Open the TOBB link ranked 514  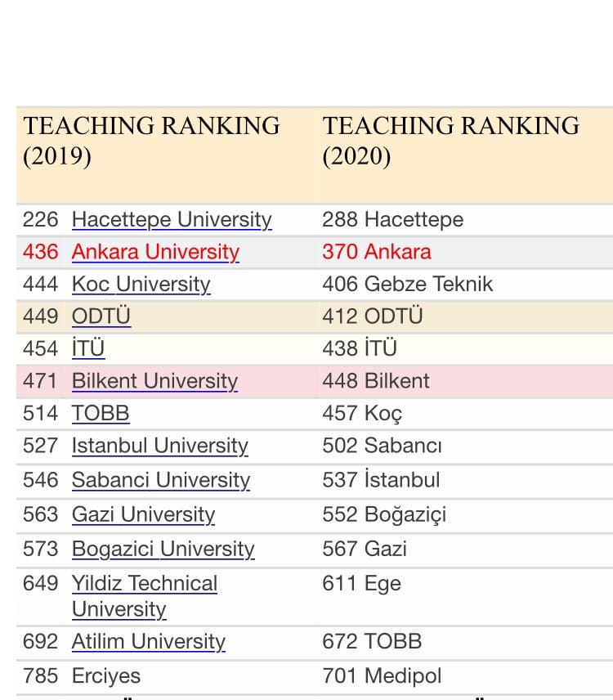click(101, 414)
